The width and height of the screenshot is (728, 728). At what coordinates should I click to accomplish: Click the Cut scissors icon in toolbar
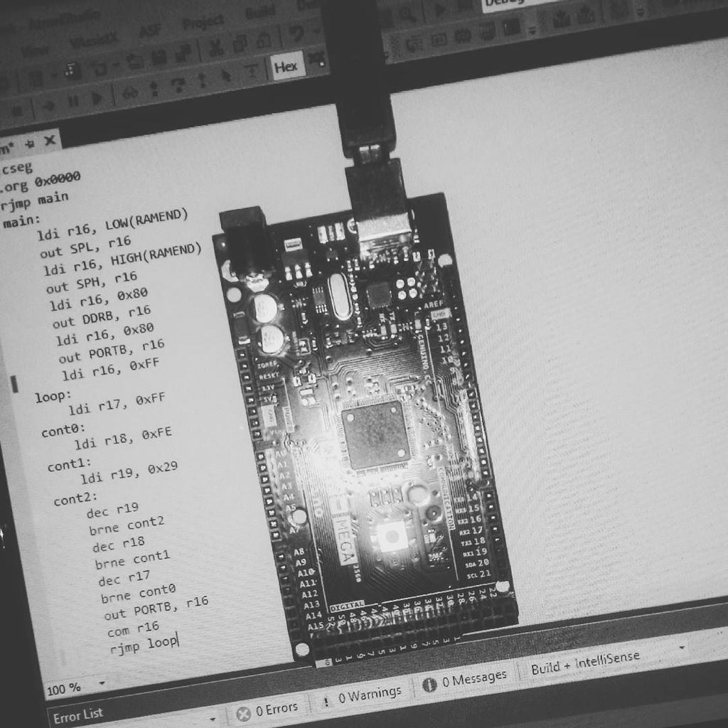pos(217,48)
